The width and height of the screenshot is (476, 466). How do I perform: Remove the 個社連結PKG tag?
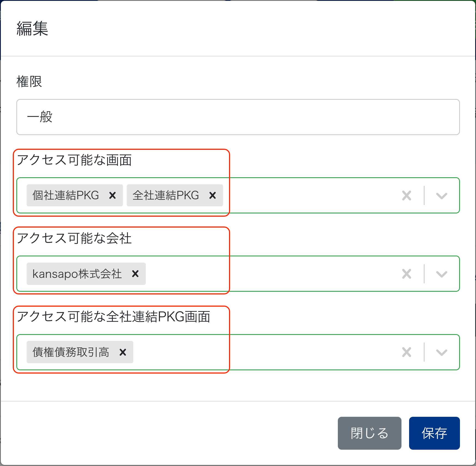[112, 195]
